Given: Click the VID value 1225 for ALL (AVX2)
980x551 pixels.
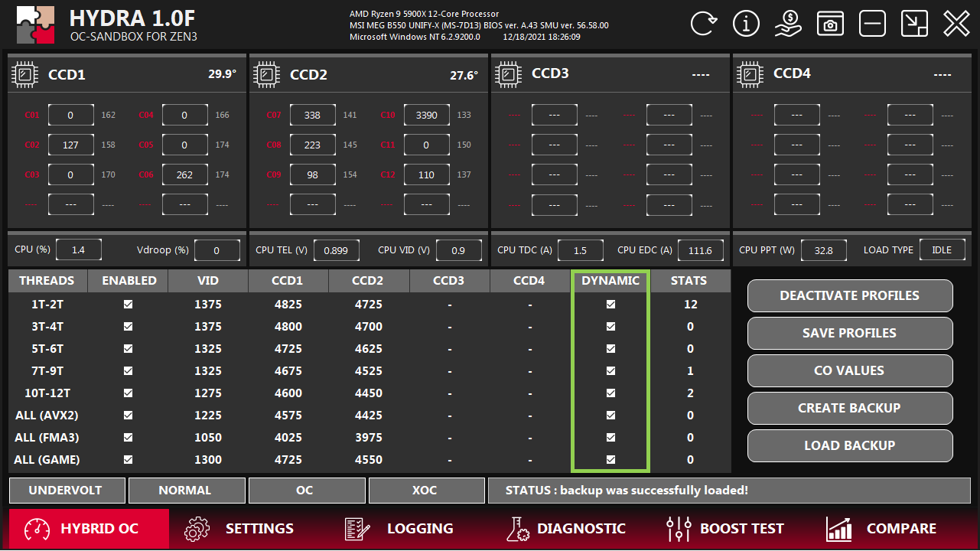Looking at the screenshot, I should pyautogui.click(x=208, y=416).
